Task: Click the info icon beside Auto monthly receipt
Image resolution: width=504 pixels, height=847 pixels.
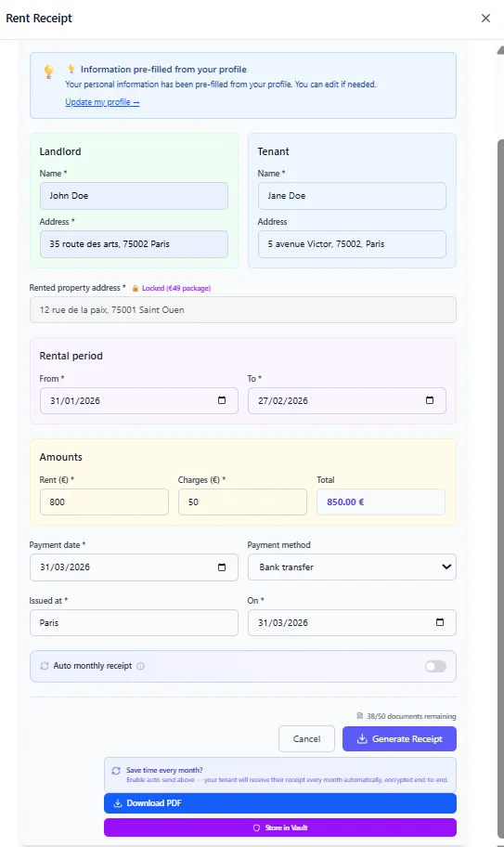Action: coord(141,666)
